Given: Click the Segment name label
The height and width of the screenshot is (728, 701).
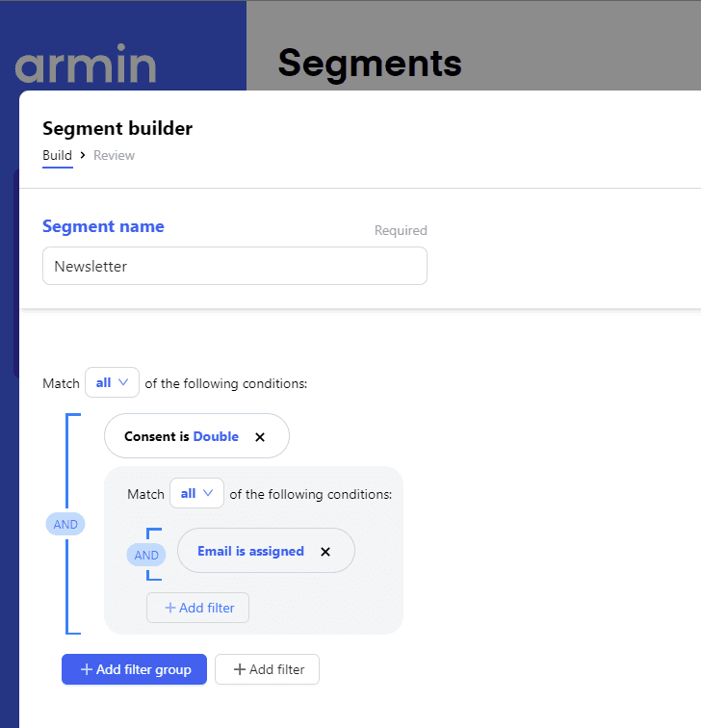Looking at the screenshot, I should (x=103, y=226).
